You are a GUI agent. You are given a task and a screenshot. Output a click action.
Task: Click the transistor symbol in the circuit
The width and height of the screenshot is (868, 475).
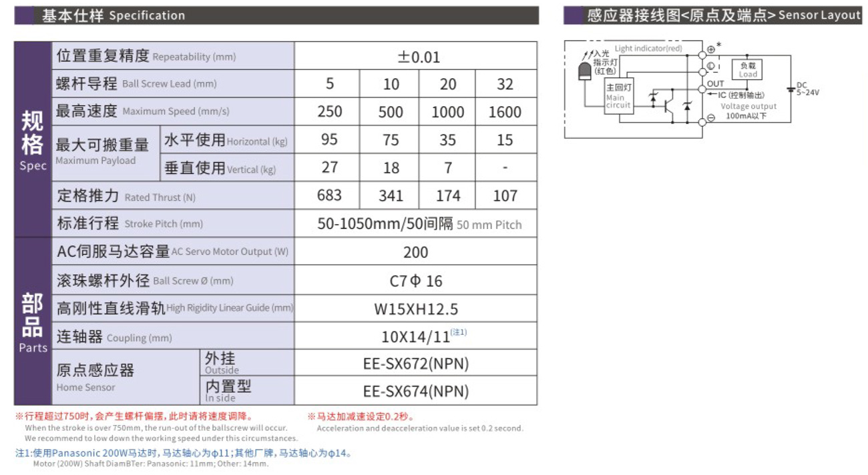click(x=668, y=106)
